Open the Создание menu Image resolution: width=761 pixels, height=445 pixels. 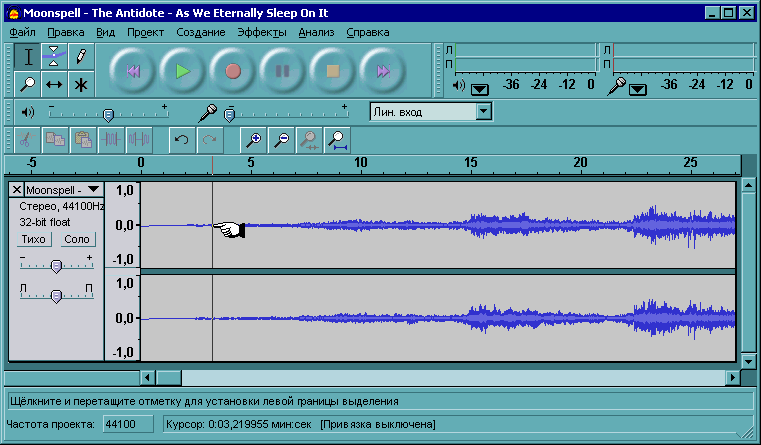click(x=200, y=33)
